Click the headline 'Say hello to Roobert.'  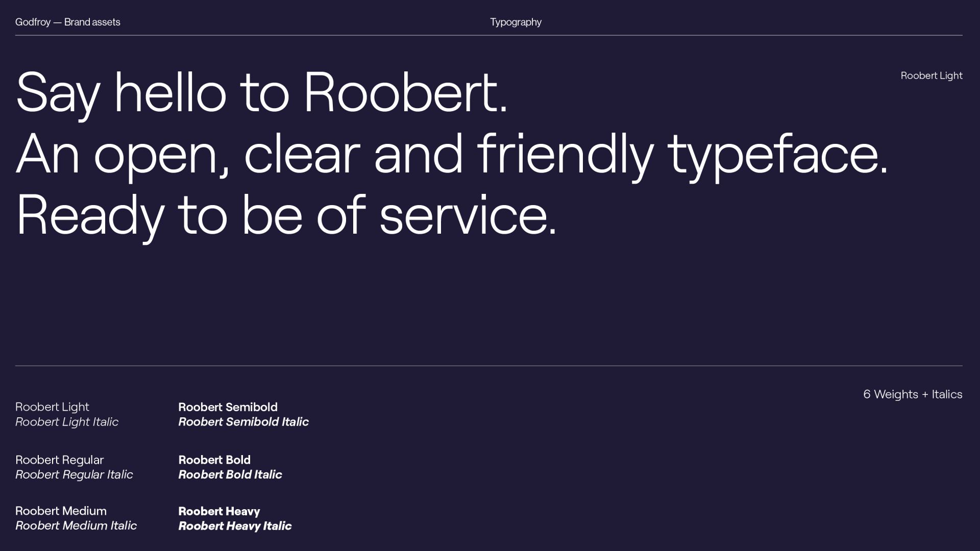point(261,93)
